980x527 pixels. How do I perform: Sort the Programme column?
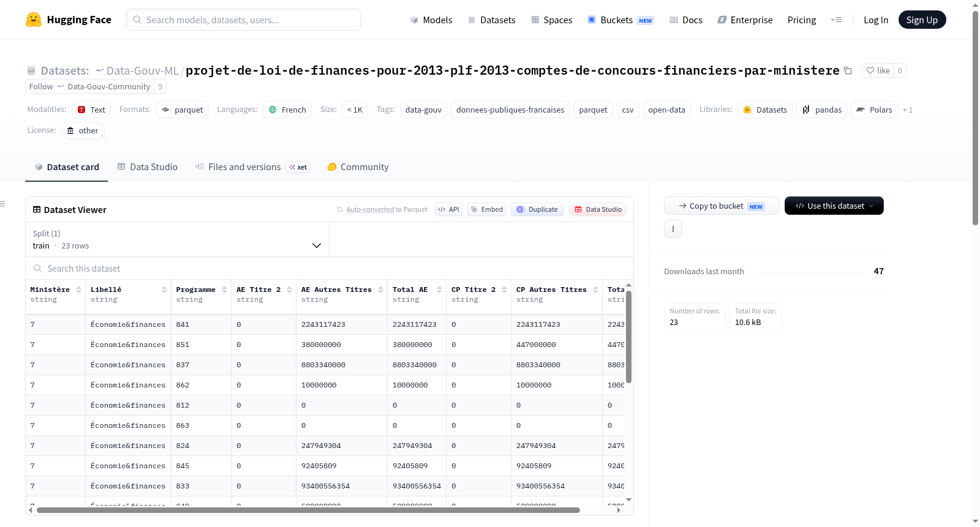point(224,290)
